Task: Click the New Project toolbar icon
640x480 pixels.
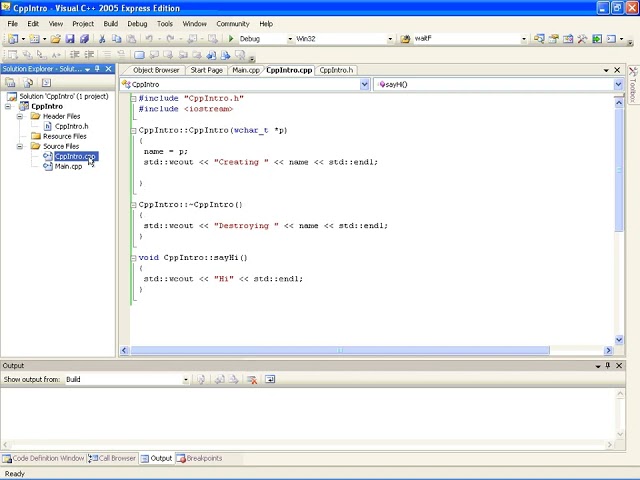Action: (x=13, y=39)
